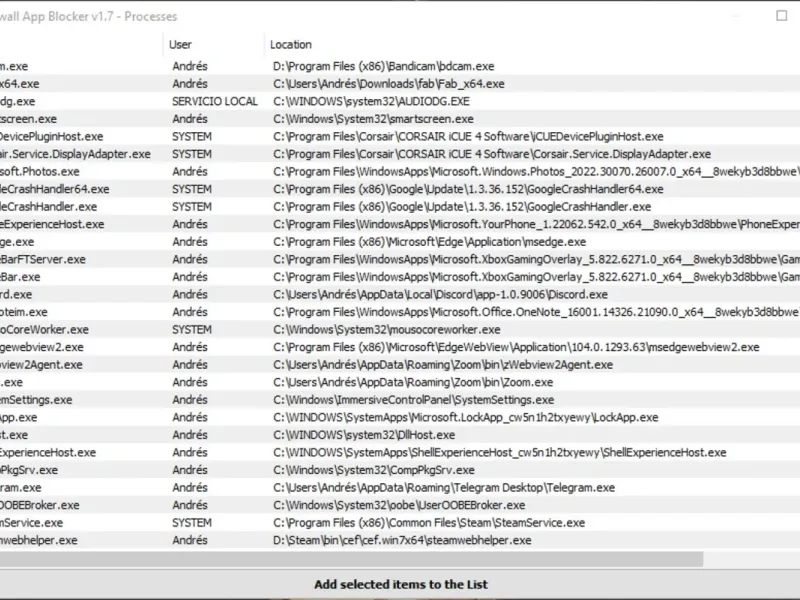This screenshot has width=800, height=600.
Task: Click the Add selected items to the List button
Action: pyautogui.click(x=401, y=584)
